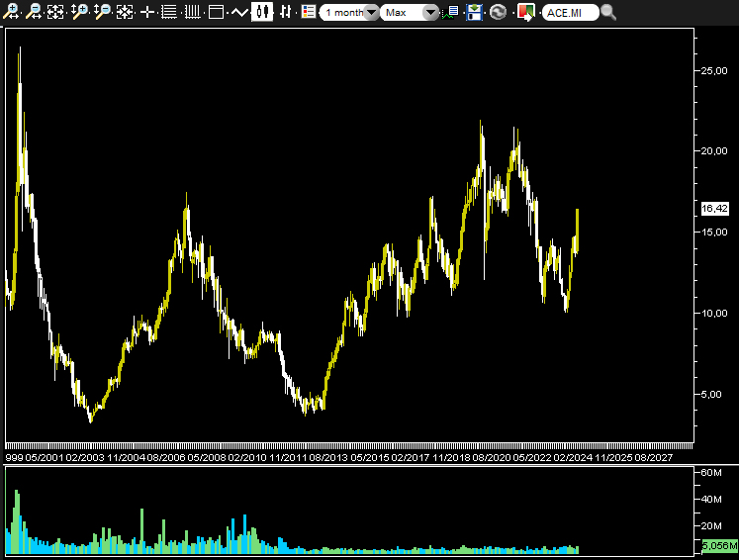Click the horizontal zoom out magnifier icon

click(x=33, y=12)
